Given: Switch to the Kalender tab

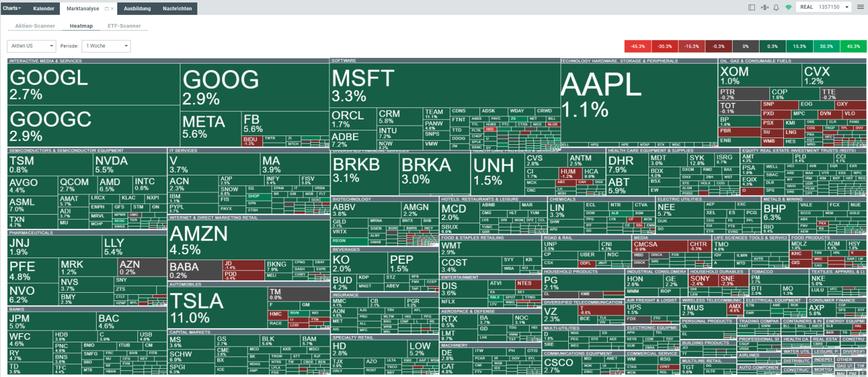Looking at the screenshot, I should click(44, 8).
